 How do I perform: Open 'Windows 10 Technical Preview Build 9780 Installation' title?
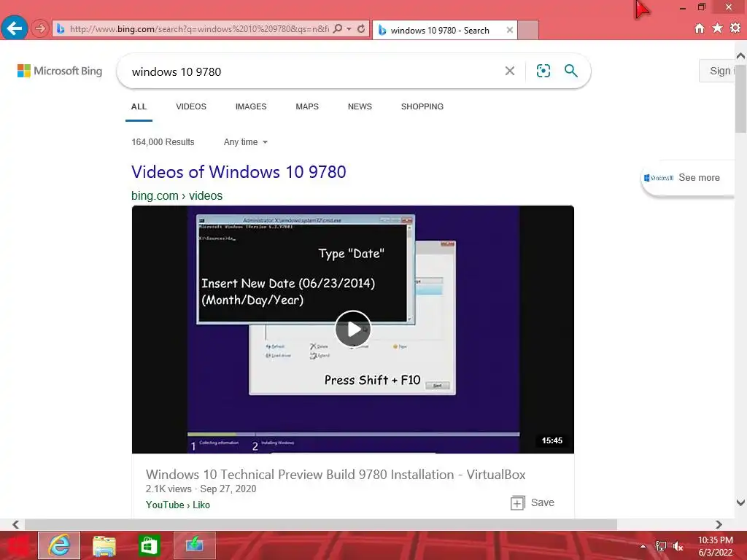pos(336,474)
